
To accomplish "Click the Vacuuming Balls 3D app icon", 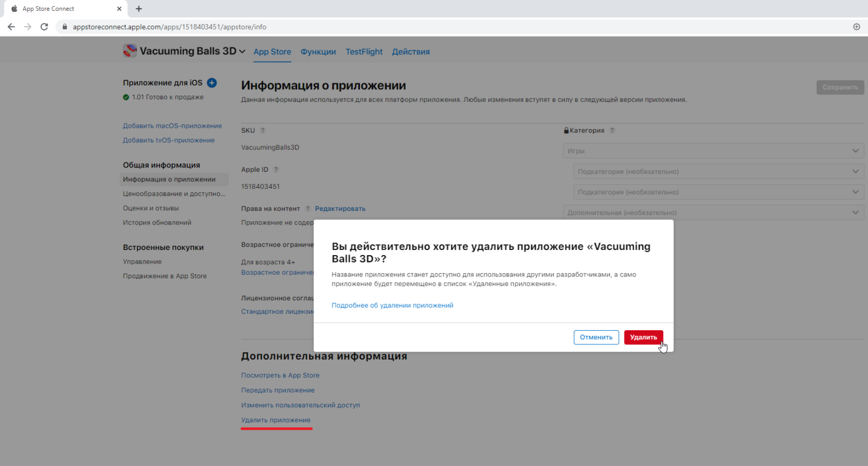I will [129, 51].
